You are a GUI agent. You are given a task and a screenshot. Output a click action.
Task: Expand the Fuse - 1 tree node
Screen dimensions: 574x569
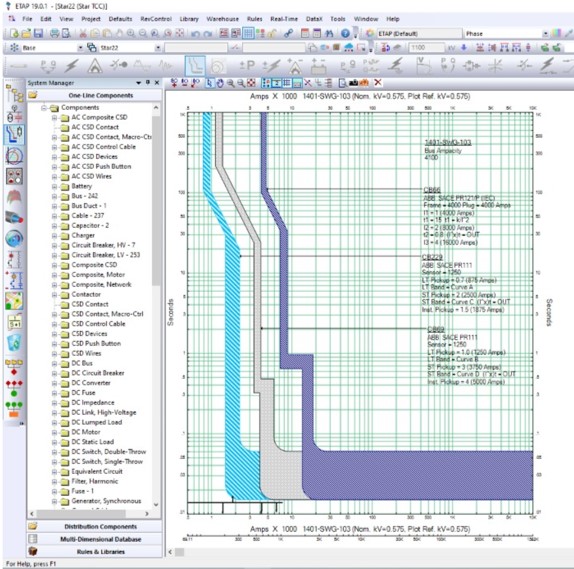(54, 491)
